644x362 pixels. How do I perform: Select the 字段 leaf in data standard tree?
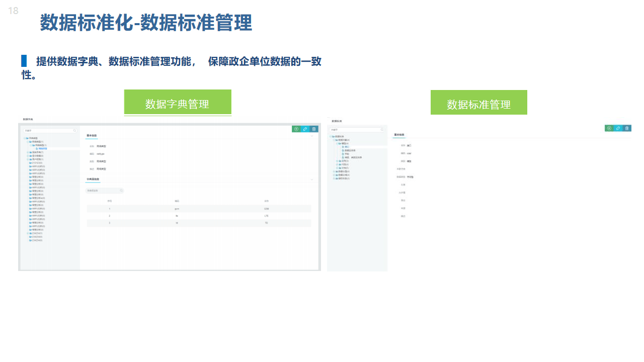coord(347,154)
